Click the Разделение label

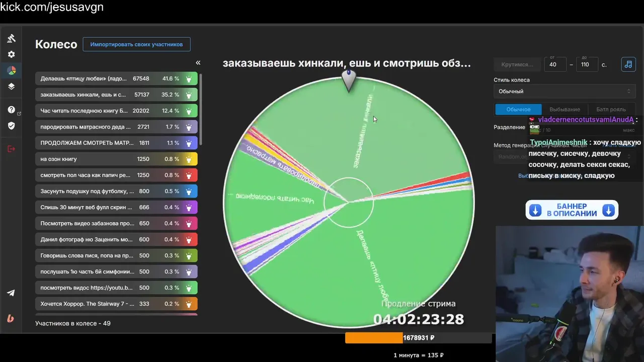[509, 127]
